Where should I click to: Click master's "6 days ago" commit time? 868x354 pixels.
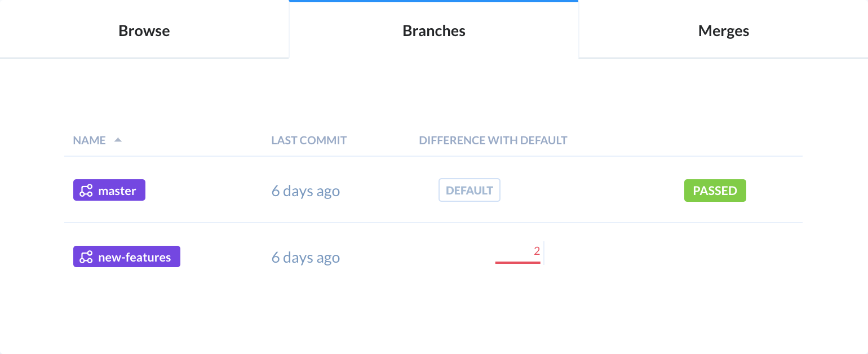[x=305, y=191]
